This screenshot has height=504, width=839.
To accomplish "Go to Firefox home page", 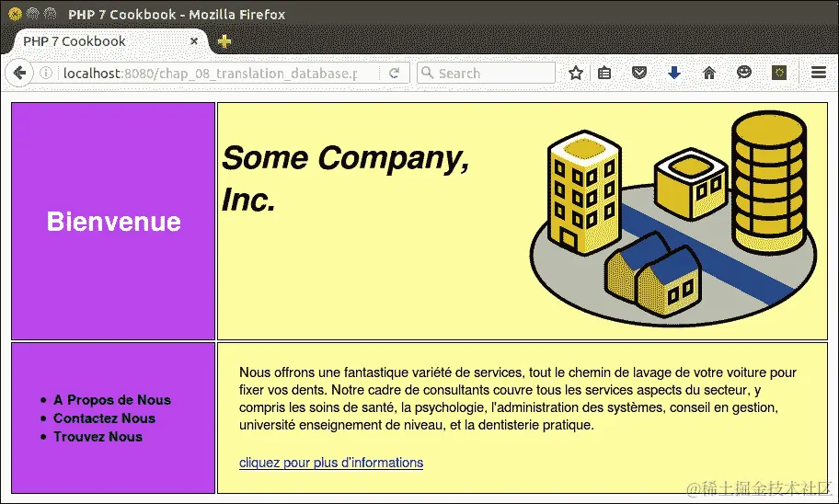I will (709, 73).
